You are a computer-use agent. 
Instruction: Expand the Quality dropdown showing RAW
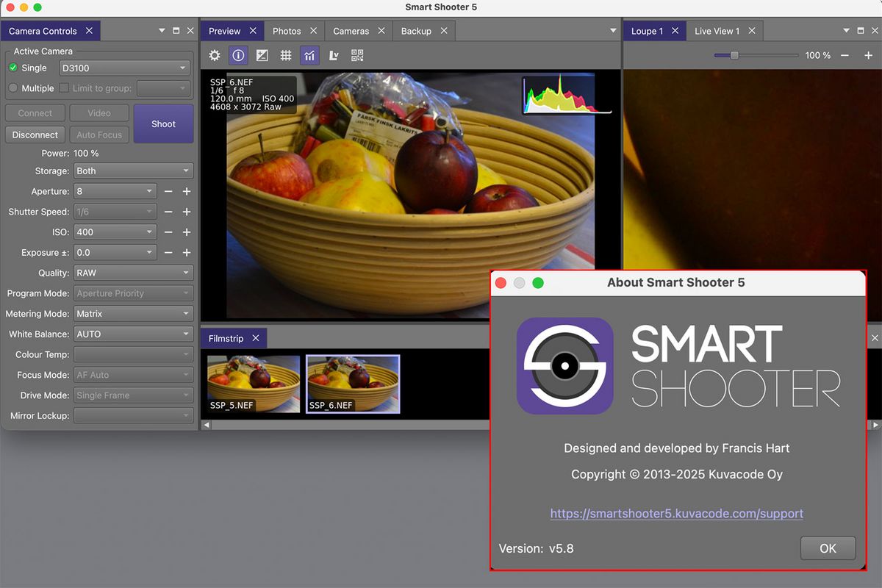133,273
